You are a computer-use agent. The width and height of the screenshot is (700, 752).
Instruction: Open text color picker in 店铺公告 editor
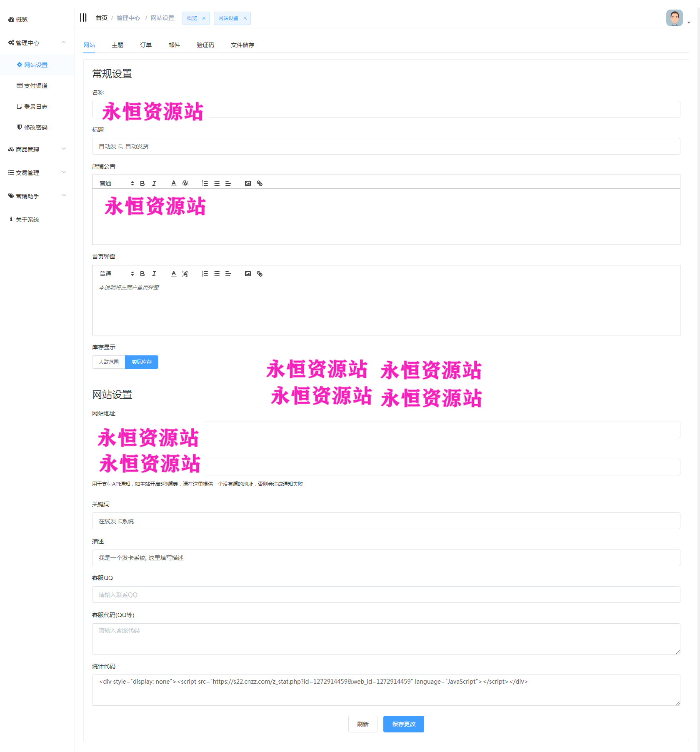click(174, 183)
